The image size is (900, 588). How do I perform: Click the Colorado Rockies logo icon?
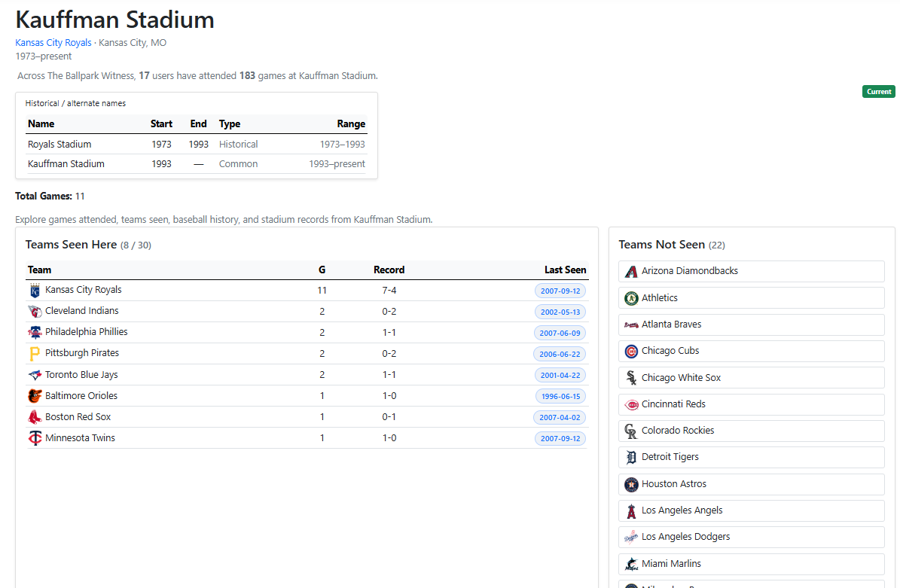point(631,431)
